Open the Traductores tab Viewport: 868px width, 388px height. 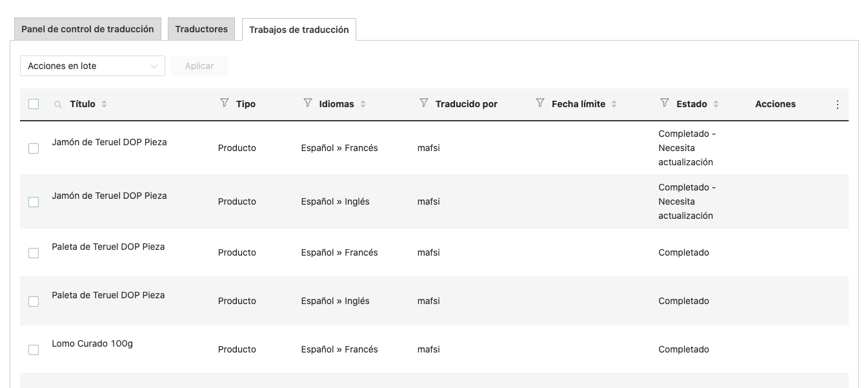tap(201, 29)
